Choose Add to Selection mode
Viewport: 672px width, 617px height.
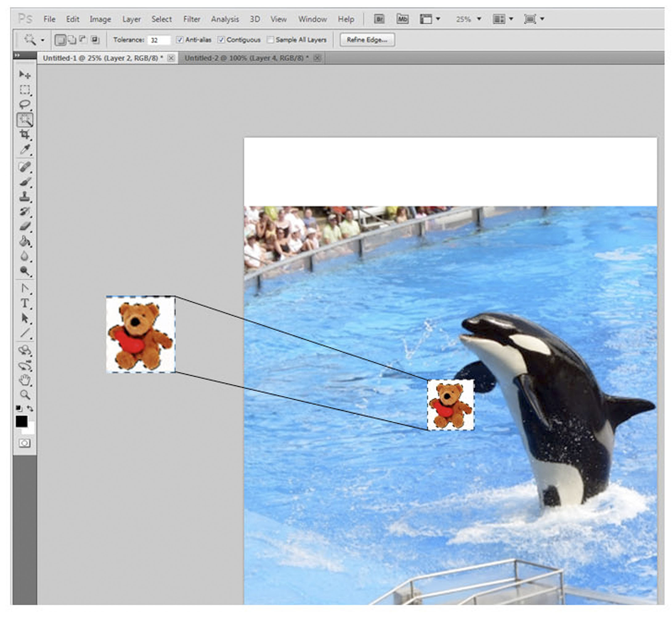point(72,40)
